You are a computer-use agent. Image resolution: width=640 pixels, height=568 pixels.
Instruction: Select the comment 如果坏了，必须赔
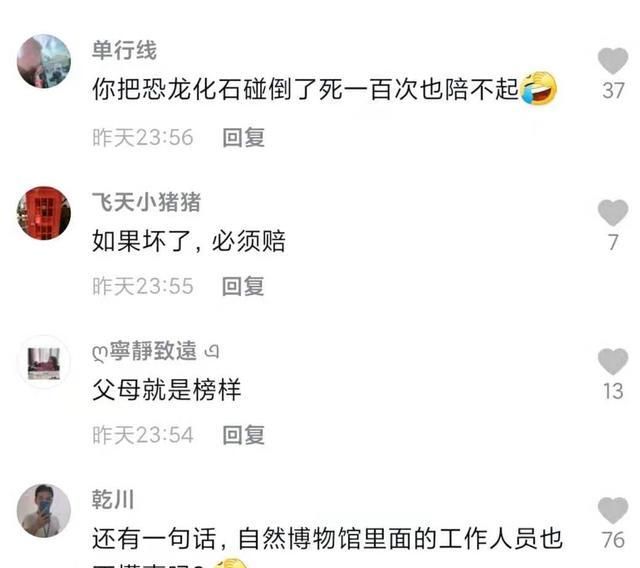pyautogui.click(x=189, y=241)
